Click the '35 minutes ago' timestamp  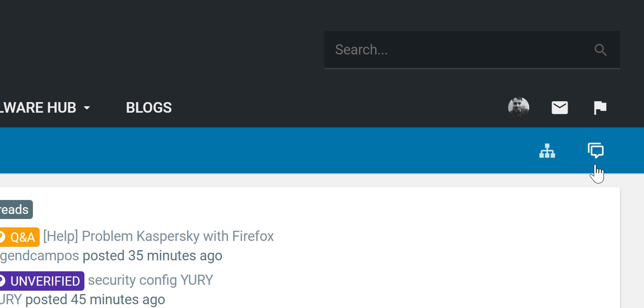click(175, 256)
